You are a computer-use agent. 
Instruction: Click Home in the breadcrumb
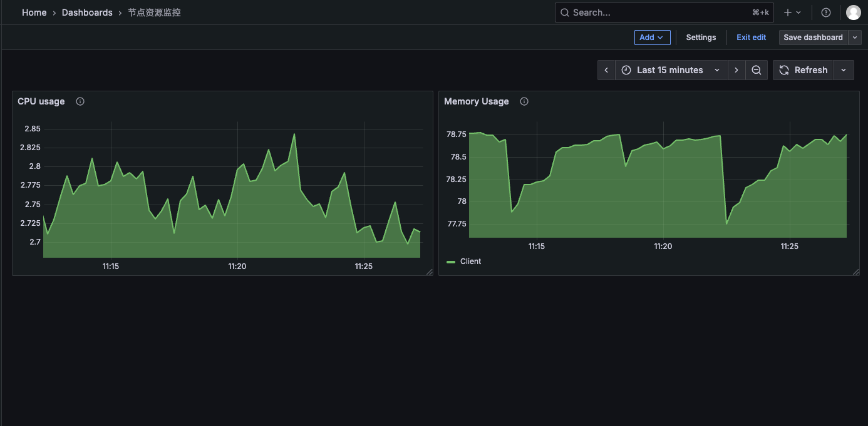tap(34, 12)
